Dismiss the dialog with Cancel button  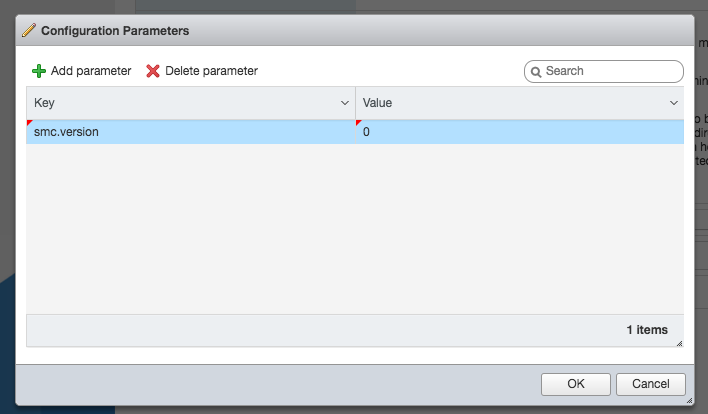point(651,384)
